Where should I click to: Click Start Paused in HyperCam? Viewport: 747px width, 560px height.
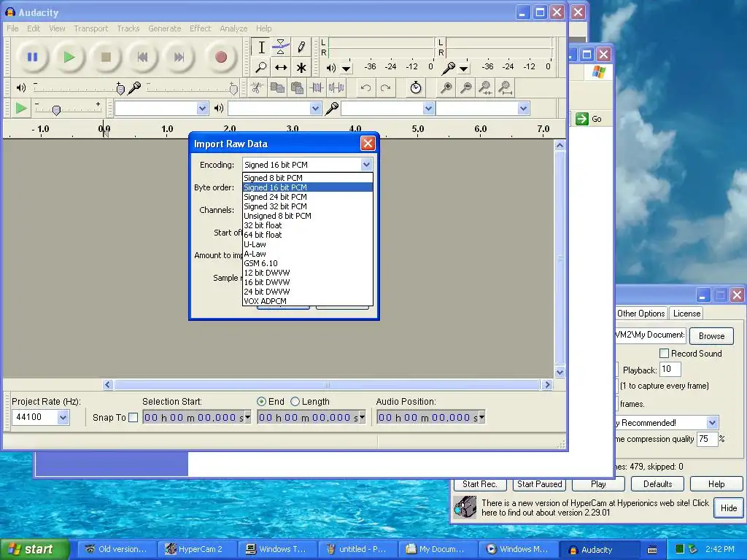point(539,484)
